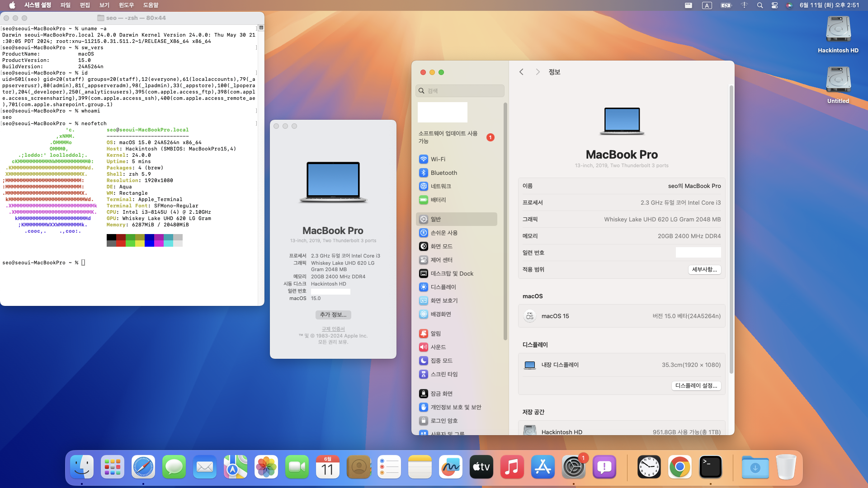Screen dimensions: 868x488
Task: Click Hackintosh HD storage row
Action: pos(622,429)
